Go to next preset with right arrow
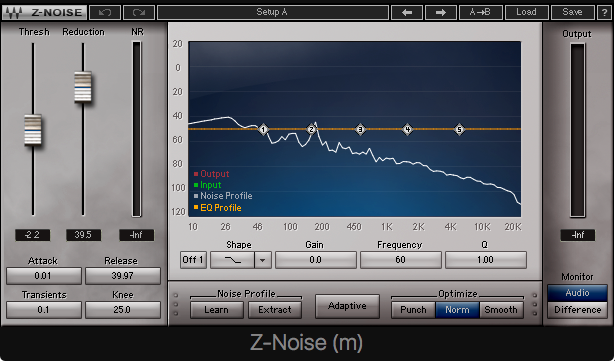 tap(440, 13)
